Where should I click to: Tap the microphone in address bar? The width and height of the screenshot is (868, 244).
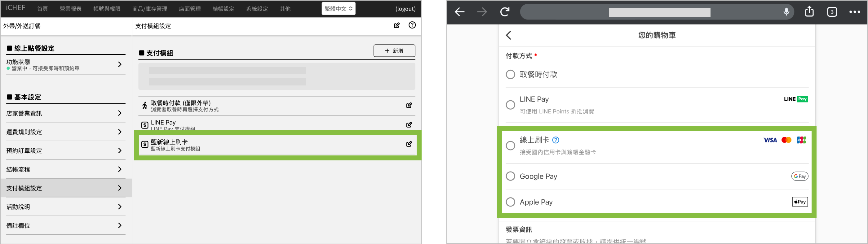point(786,12)
